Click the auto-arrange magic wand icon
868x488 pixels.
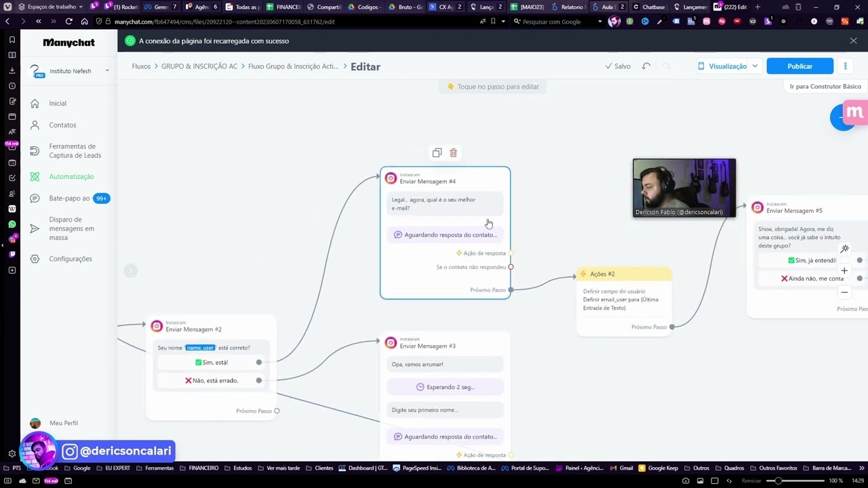(x=844, y=249)
